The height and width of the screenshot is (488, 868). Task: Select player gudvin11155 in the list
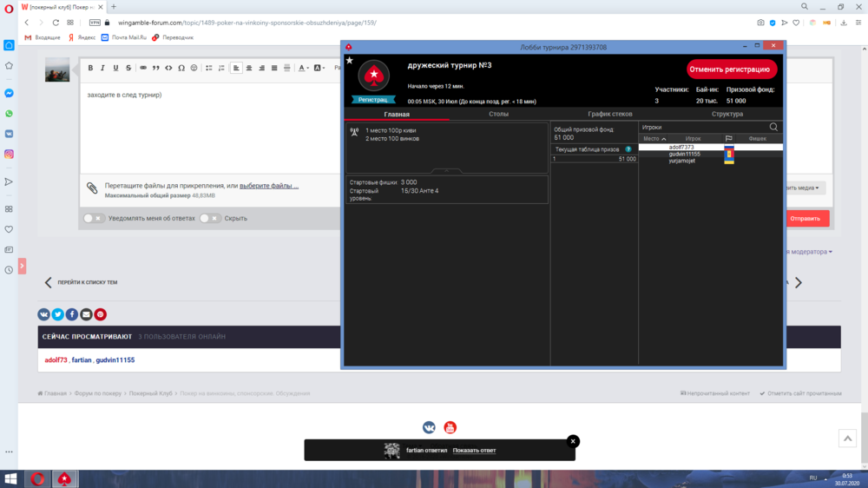(x=684, y=154)
